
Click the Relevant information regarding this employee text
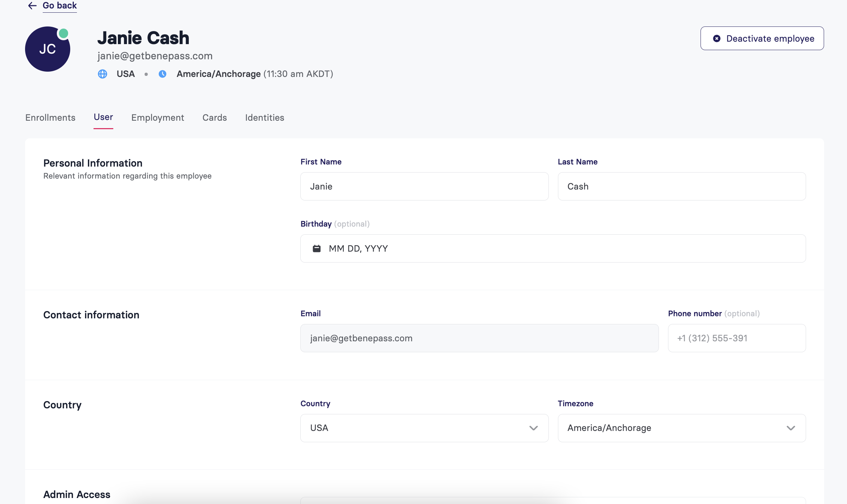pyautogui.click(x=127, y=176)
